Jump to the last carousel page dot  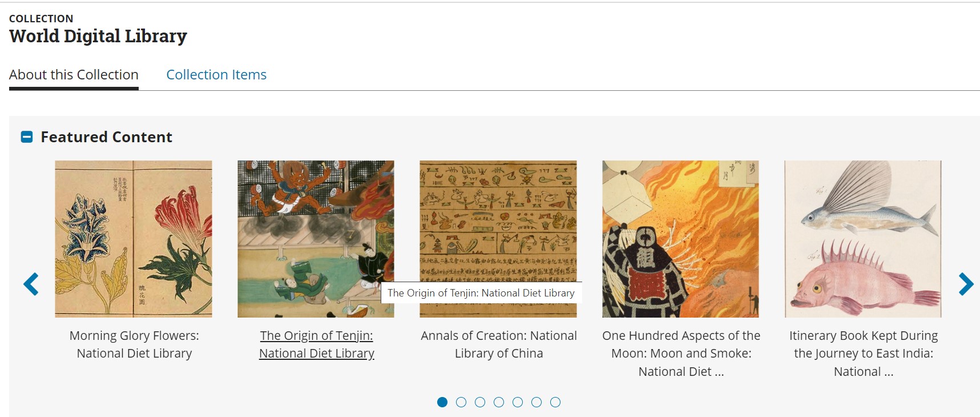coord(555,402)
